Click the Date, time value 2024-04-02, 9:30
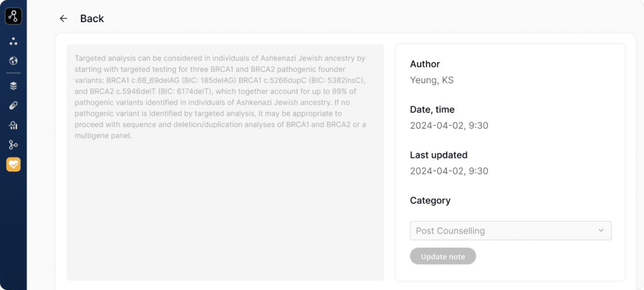The height and width of the screenshot is (290, 644). click(449, 126)
